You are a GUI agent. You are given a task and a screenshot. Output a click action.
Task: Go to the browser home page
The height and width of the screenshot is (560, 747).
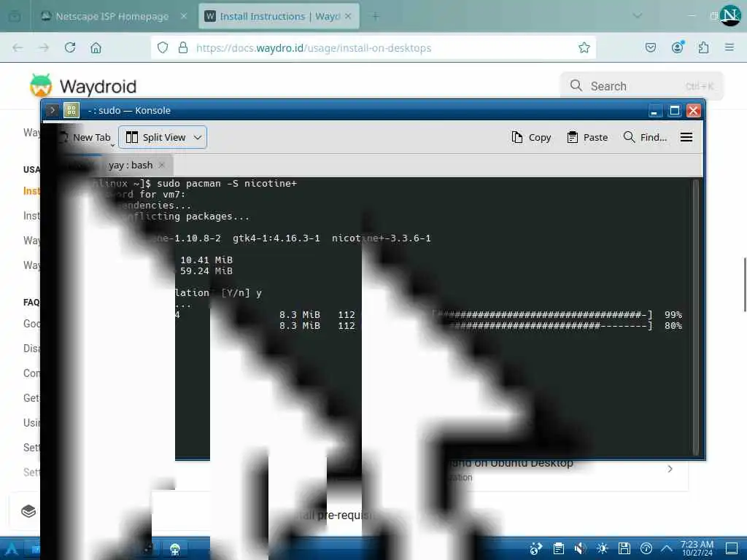96,47
